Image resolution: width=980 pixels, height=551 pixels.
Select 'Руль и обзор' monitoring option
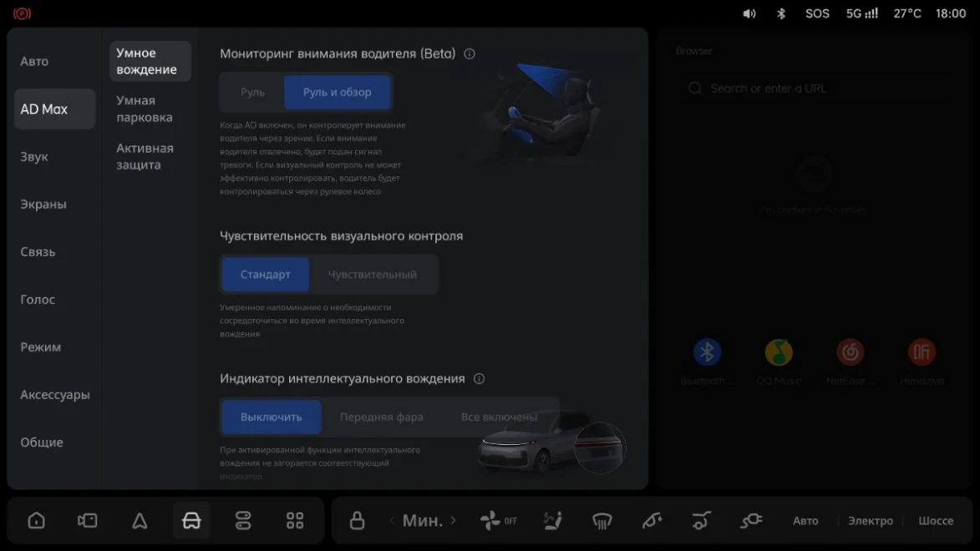click(338, 92)
